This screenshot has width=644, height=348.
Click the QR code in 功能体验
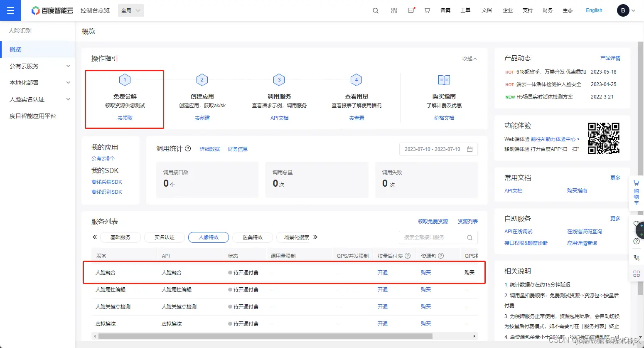coord(603,138)
